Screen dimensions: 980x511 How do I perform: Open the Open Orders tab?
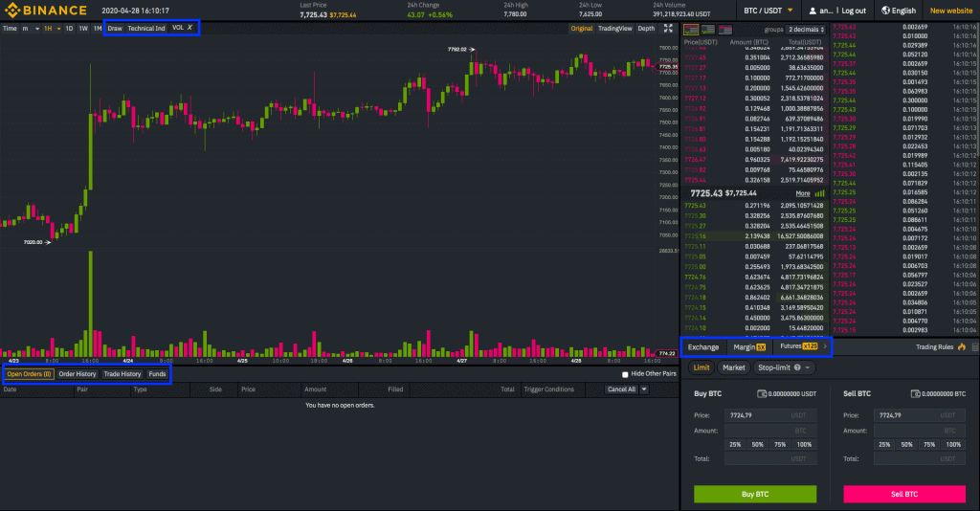[29, 374]
